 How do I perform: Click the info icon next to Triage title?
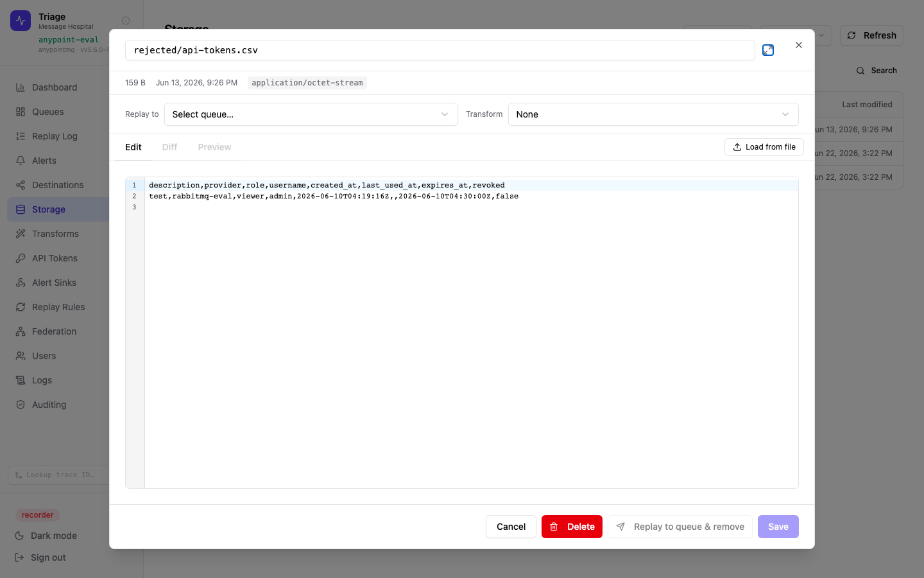click(126, 21)
